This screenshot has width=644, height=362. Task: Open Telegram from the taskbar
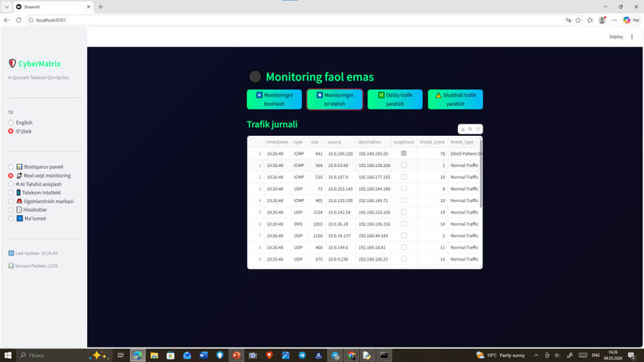pos(302,355)
